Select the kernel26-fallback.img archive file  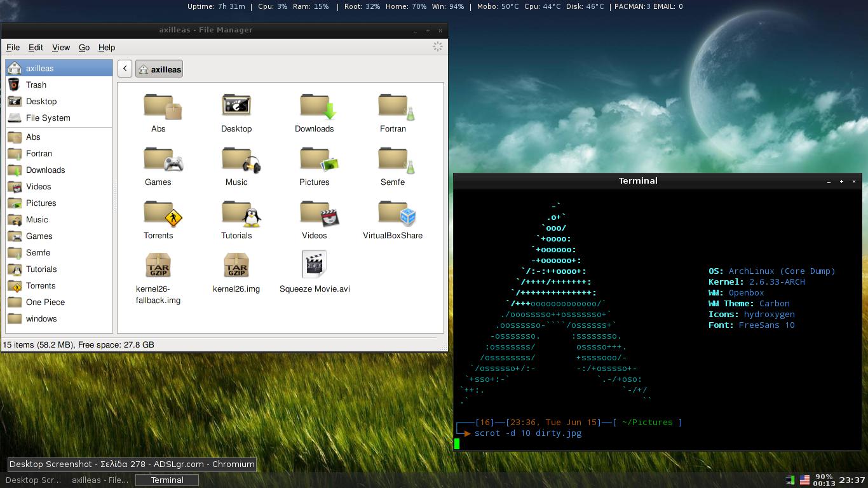[158, 266]
